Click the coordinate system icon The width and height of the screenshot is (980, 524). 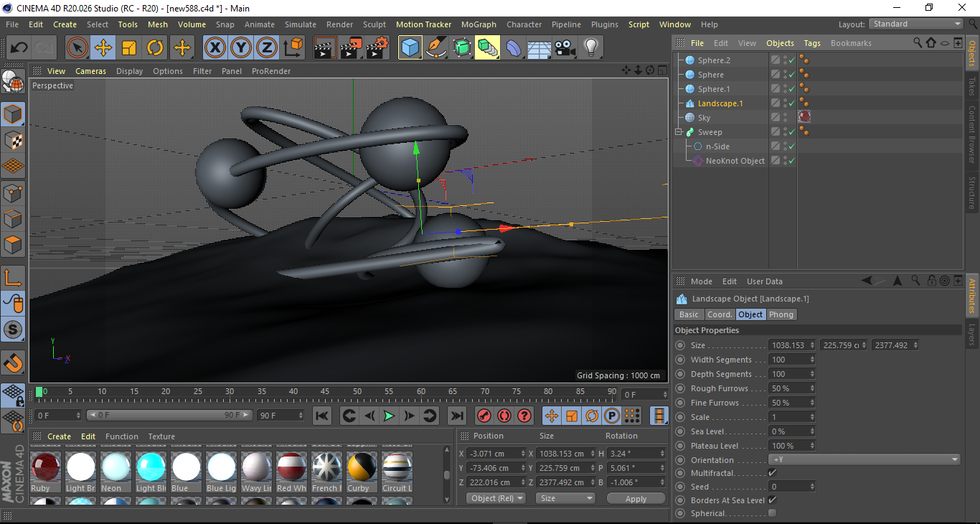293,48
